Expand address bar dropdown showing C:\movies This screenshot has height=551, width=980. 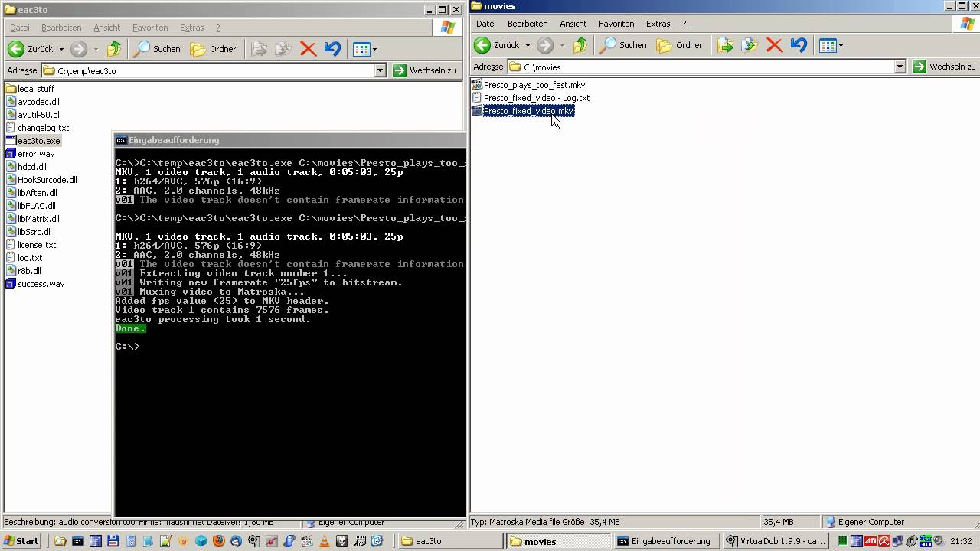(x=900, y=67)
